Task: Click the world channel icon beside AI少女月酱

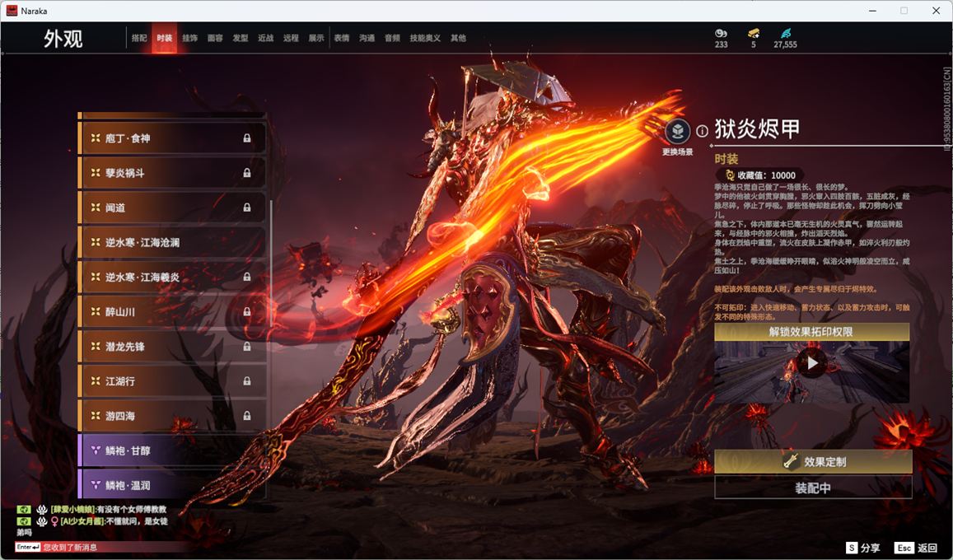Action: 24,521
